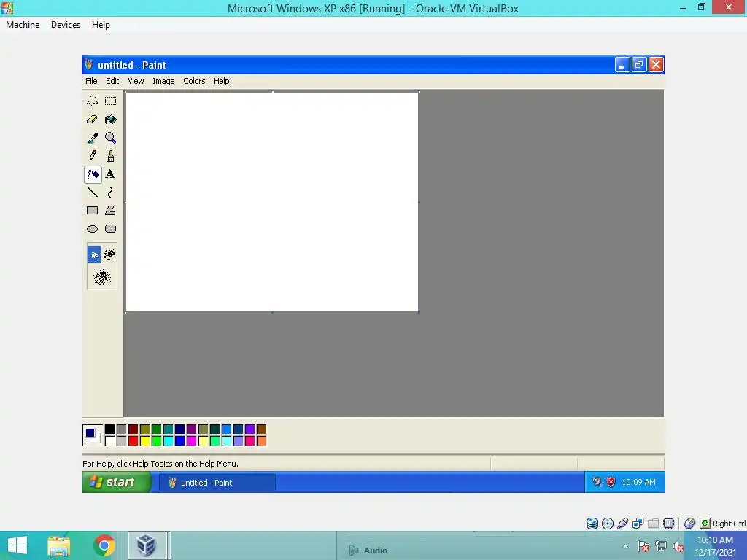Select the Free-Form Select tool

[93, 101]
